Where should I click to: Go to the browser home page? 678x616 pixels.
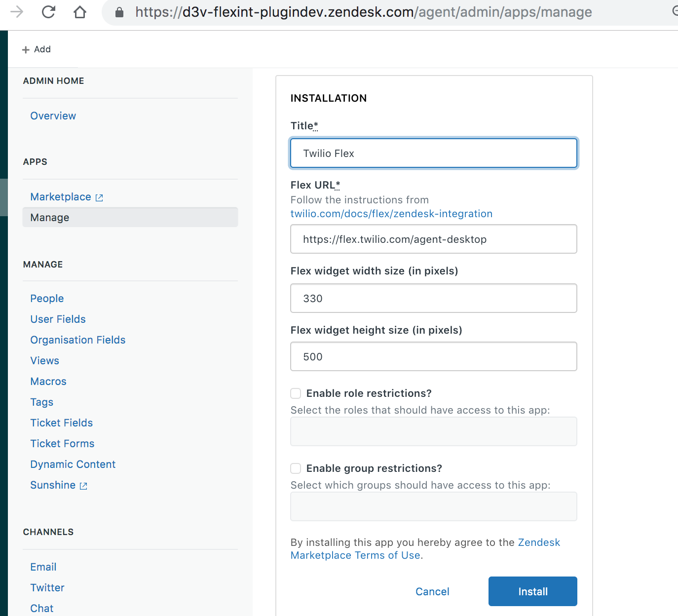(x=80, y=12)
